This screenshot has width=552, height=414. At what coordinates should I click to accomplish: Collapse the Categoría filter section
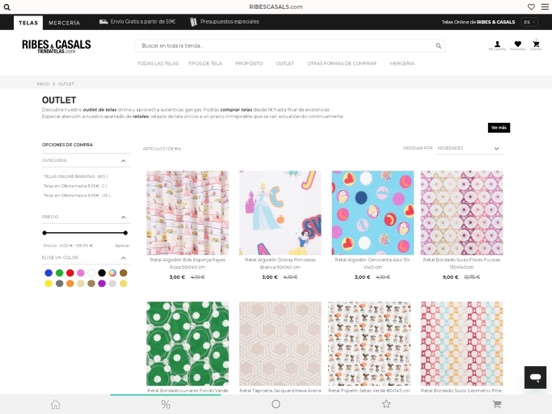pos(123,161)
